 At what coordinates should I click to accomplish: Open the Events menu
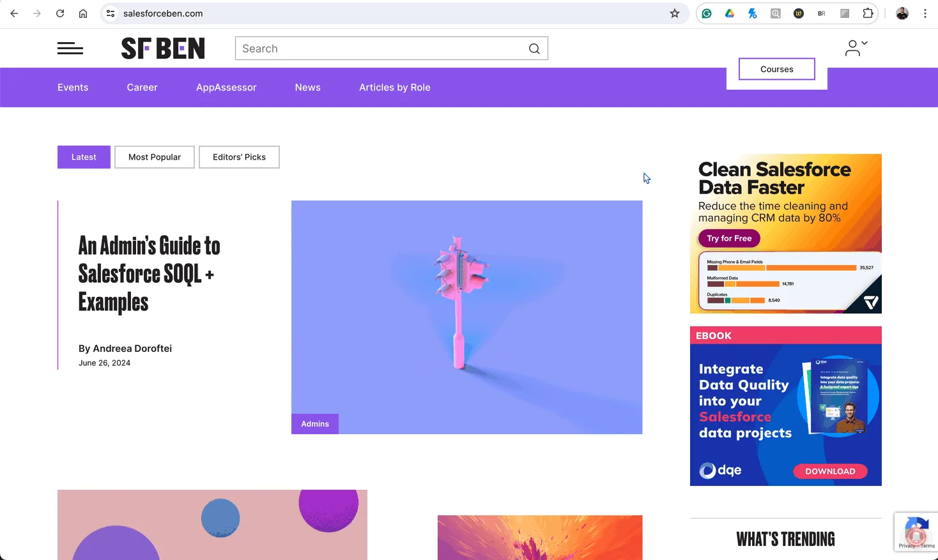73,87
